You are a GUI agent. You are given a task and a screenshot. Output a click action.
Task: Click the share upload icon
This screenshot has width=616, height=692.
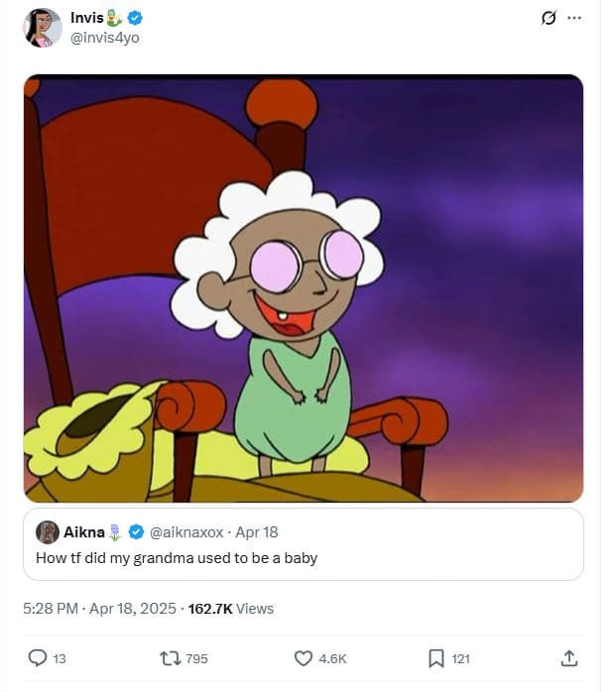tap(569, 657)
